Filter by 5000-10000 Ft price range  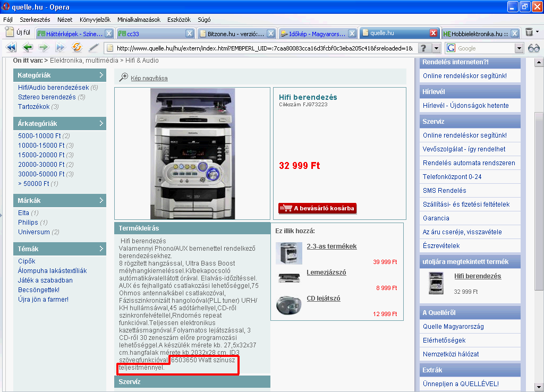tap(39, 135)
